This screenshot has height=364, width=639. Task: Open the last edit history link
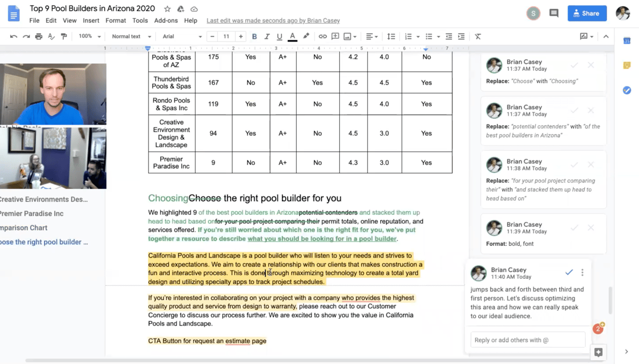[273, 21]
